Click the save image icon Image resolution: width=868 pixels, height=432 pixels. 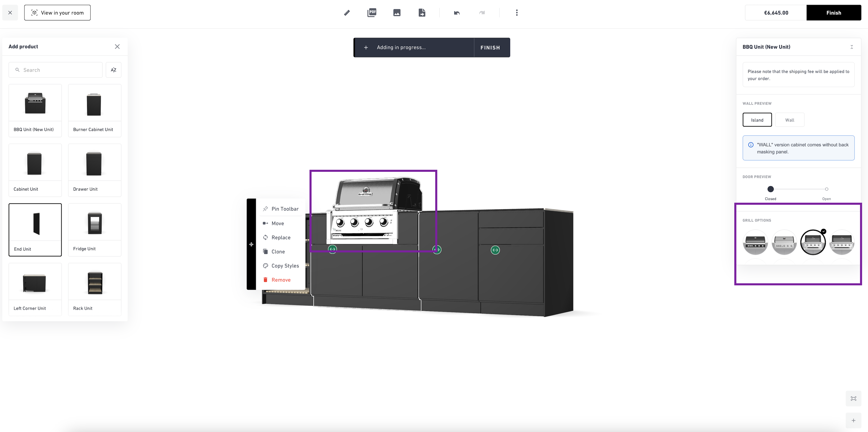(x=397, y=13)
